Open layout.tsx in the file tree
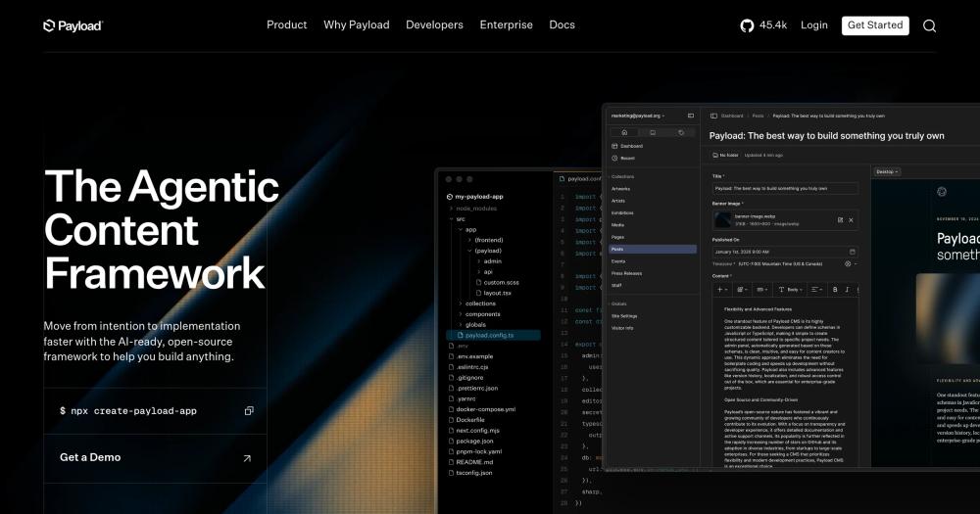This screenshot has height=514, width=980. pyautogui.click(x=494, y=293)
